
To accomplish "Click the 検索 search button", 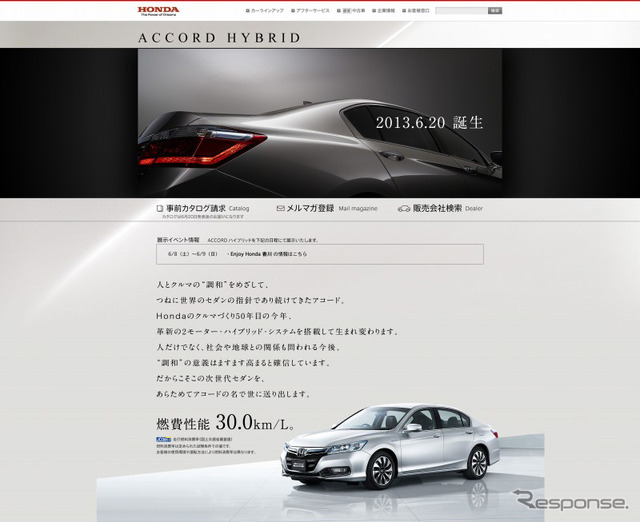I will point(495,11).
